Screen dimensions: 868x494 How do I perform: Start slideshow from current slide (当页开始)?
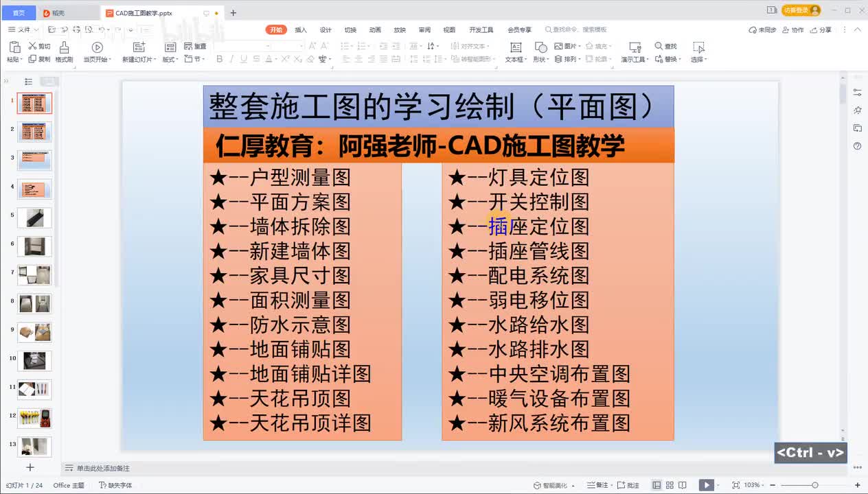click(97, 47)
